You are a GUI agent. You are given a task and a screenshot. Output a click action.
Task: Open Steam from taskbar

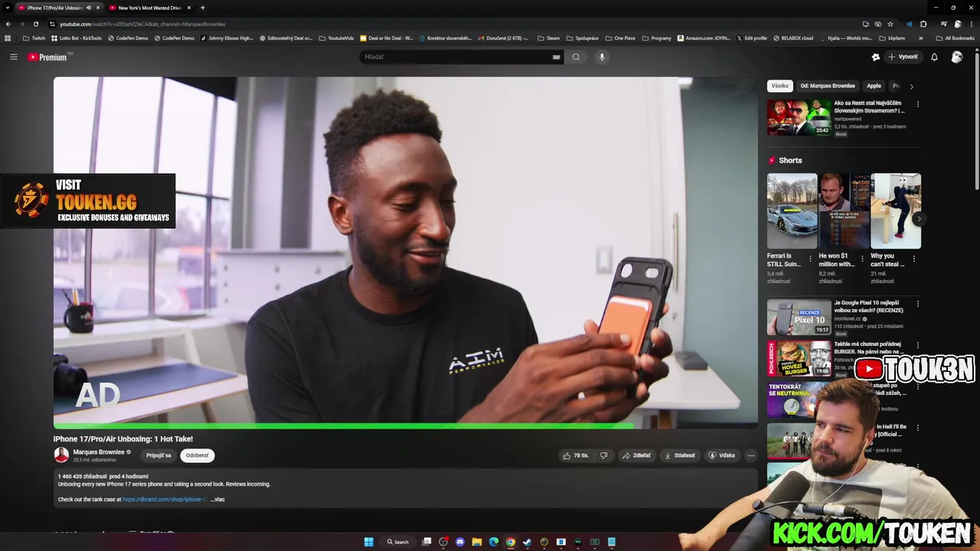click(x=527, y=542)
